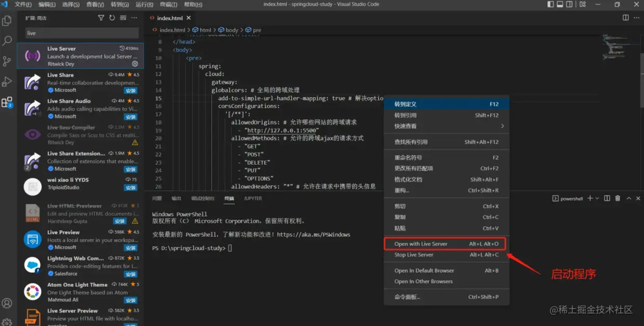
Task: Open the 查看(V) menu
Action: [x=95, y=4]
